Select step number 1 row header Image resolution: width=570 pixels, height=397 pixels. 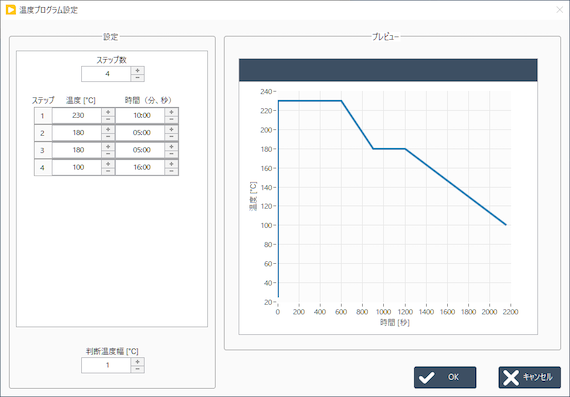tap(43, 116)
